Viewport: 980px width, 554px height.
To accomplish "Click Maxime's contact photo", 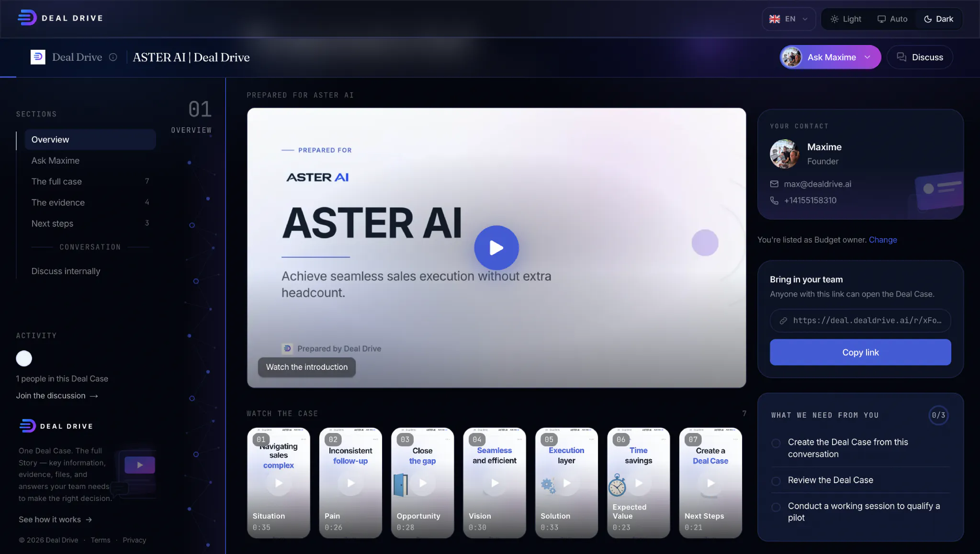I will tap(784, 154).
